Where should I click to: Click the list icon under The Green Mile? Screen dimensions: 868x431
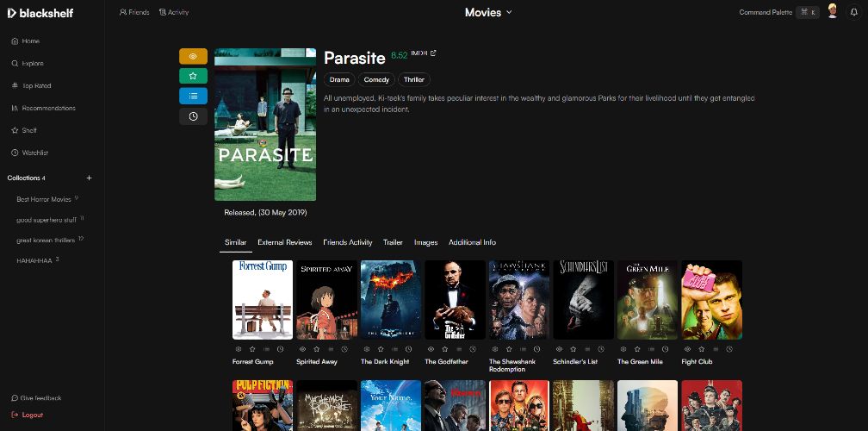(x=652, y=349)
